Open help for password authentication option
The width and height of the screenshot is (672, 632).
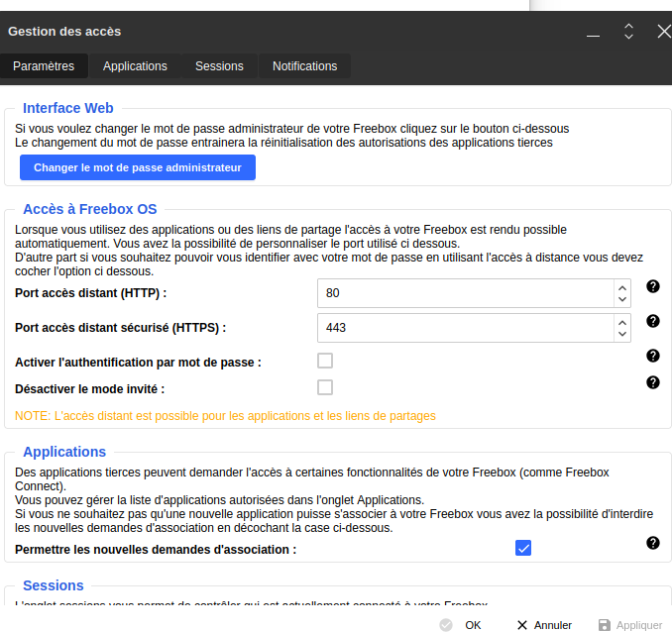[x=653, y=356]
